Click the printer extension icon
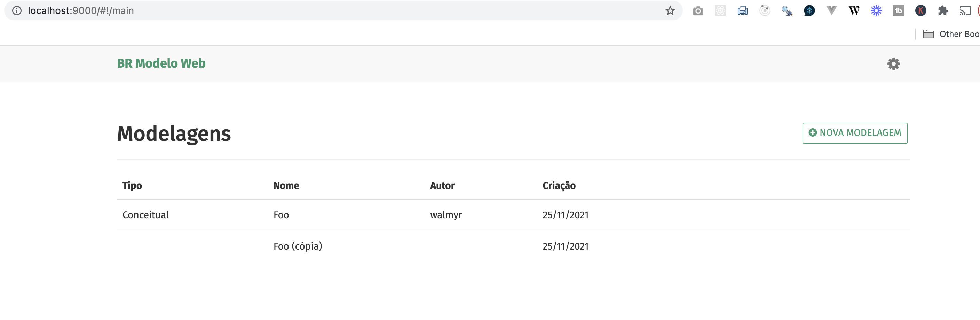This screenshot has height=320, width=980. [742, 10]
